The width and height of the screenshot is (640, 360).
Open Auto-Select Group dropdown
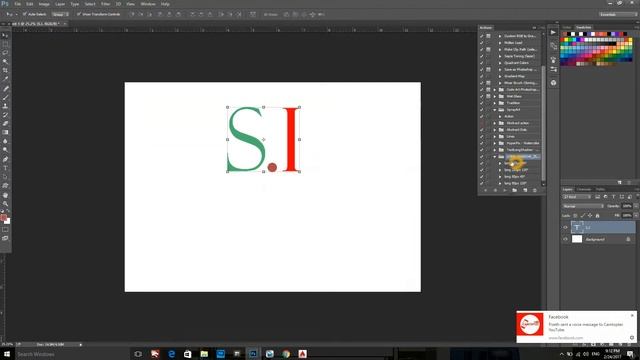pos(60,14)
